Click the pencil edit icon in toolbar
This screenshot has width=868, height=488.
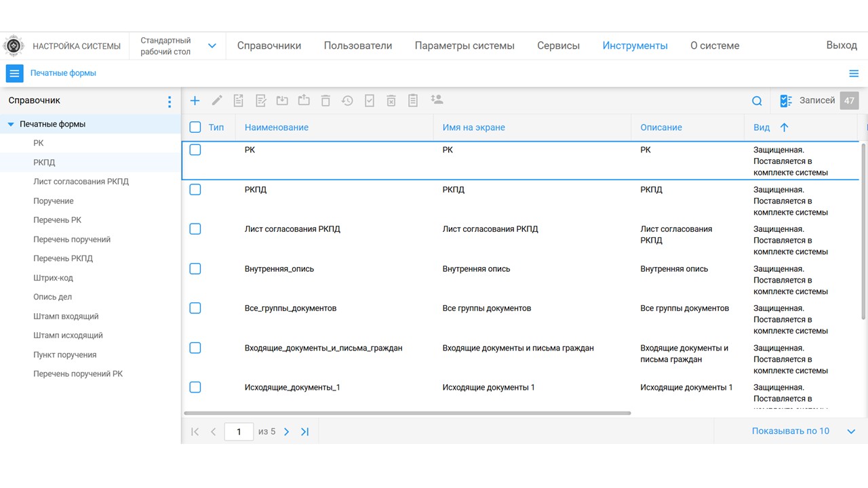click(x=217, y=100)
